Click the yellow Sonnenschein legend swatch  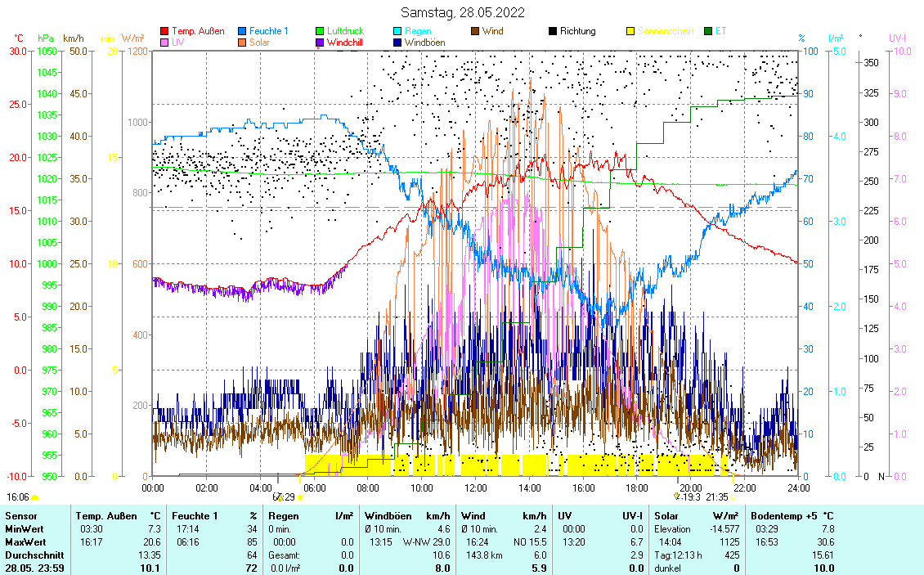tap(630, 31)
